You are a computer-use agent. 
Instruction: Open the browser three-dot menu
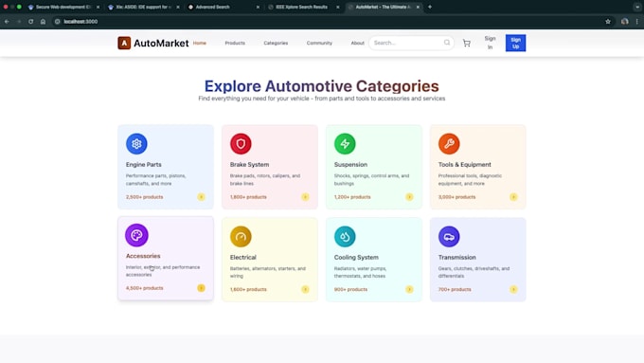click(637, 22)
